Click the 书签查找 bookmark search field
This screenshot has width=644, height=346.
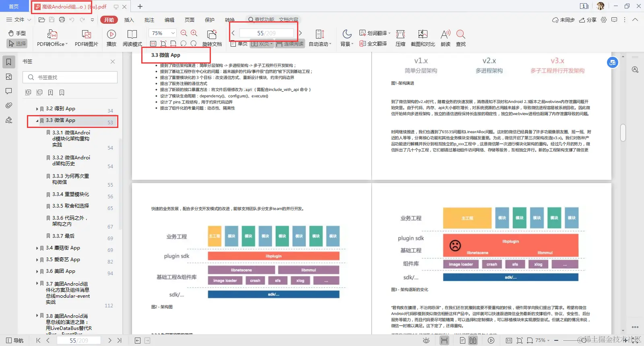click(70, 77)
